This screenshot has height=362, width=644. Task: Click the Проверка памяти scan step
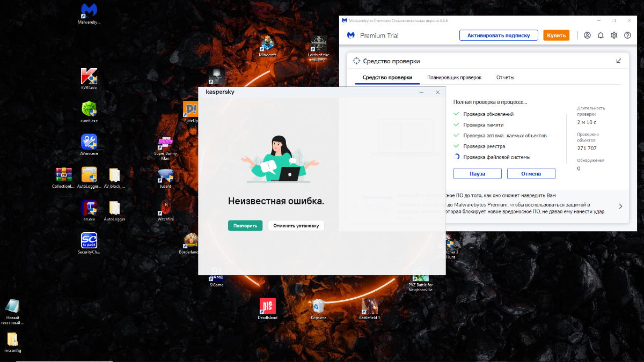pyautogui.click(x=484, y=125)
